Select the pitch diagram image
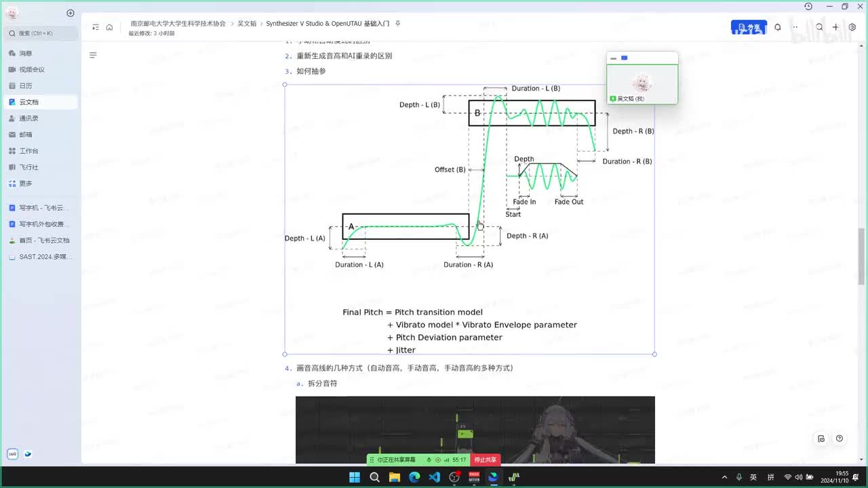The width and height of the screenshot is (868, 488). click(x=469, y=219)
